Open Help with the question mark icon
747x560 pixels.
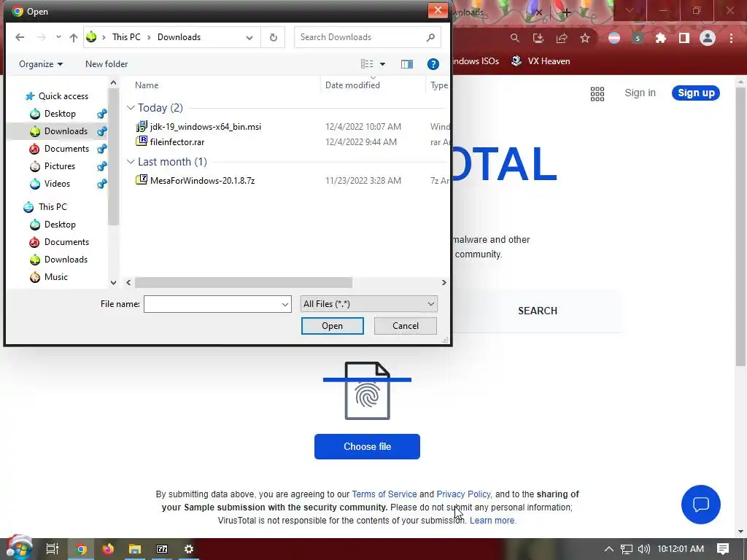tap(433, 64)
